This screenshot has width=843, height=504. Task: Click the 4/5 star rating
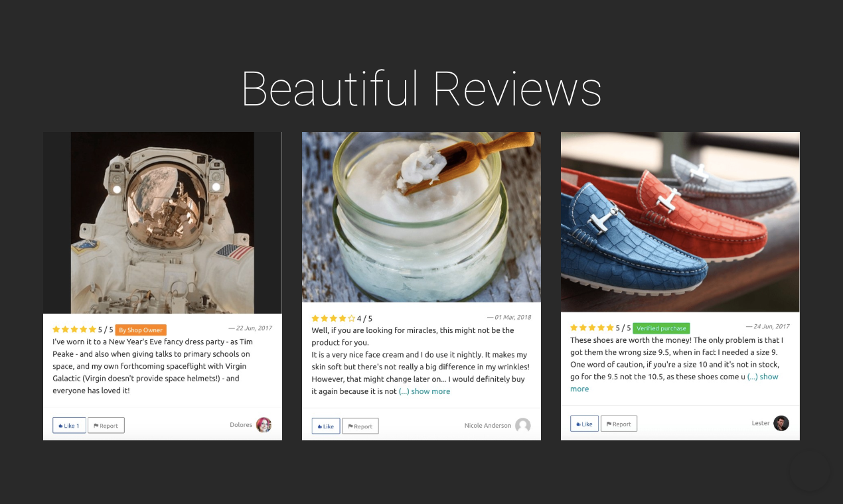tap(342, 318)
